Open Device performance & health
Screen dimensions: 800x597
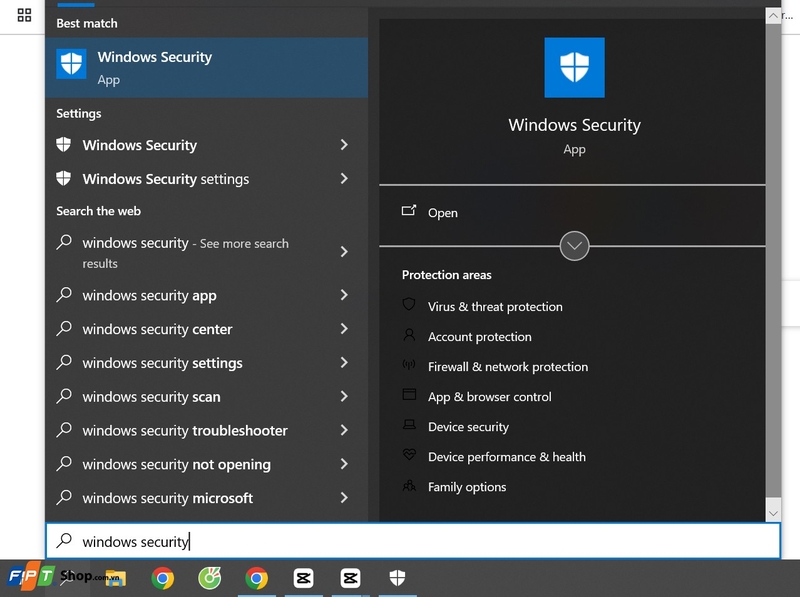[507, 457]
